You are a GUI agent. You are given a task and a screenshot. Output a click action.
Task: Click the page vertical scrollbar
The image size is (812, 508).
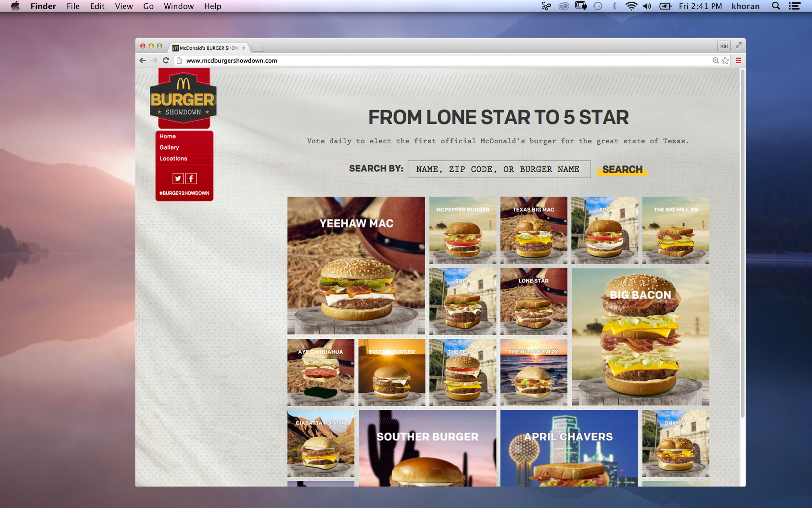pos(742,243)
